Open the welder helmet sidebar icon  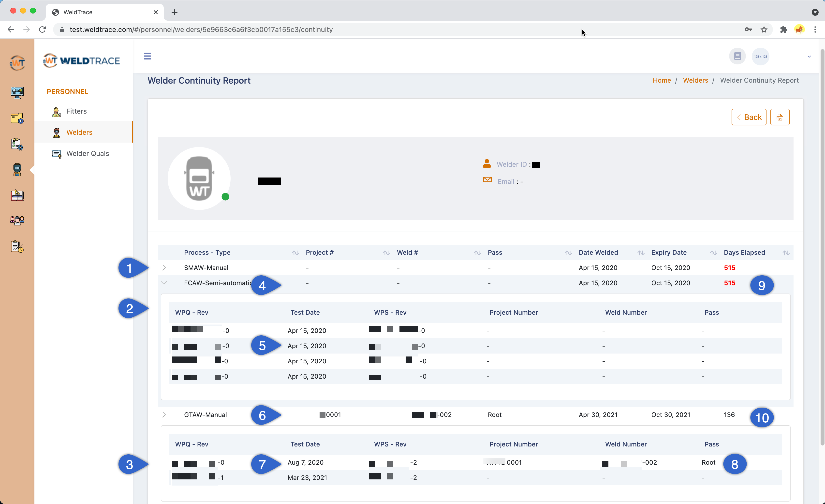coord(17,169)
